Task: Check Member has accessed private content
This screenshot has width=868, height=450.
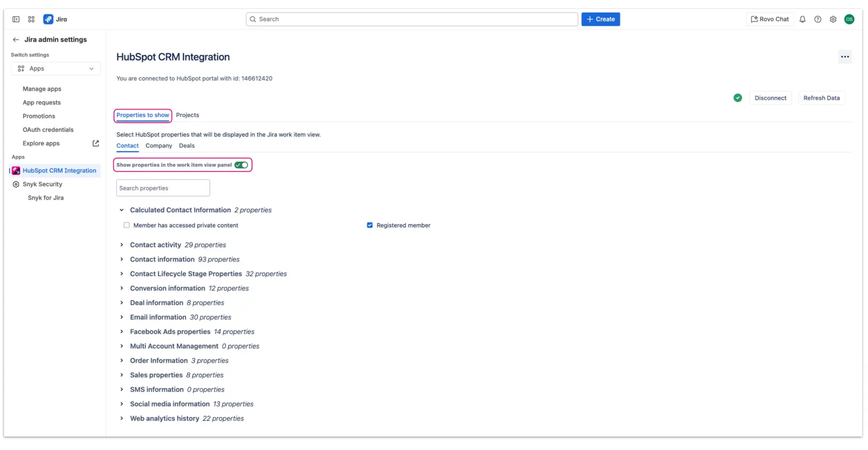Action: click(x=126, y=225)
